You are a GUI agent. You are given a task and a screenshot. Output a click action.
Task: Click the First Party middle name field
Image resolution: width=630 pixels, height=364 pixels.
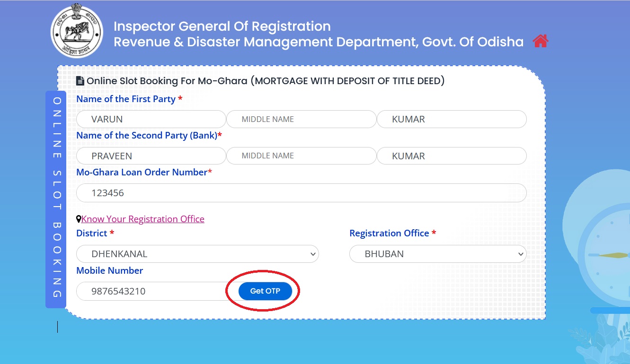(301, 119)
